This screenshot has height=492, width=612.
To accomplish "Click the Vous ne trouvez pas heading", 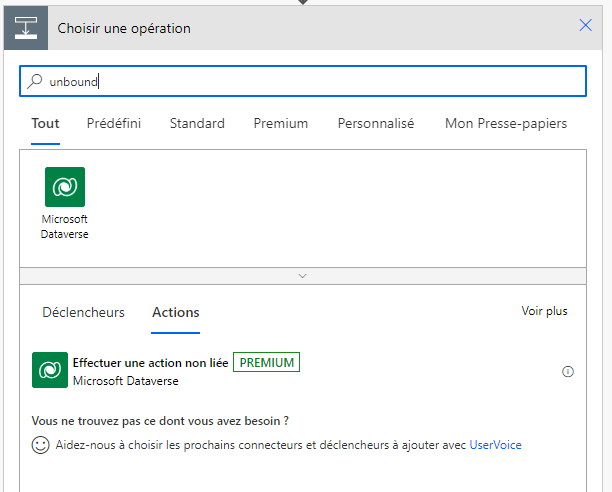I will click(160, 421).
